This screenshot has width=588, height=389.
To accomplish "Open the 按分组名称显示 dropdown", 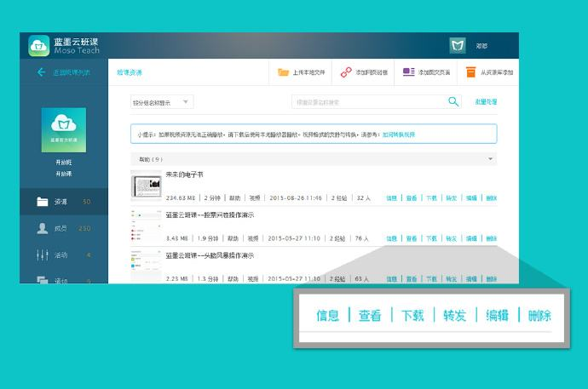I will 162,102.
